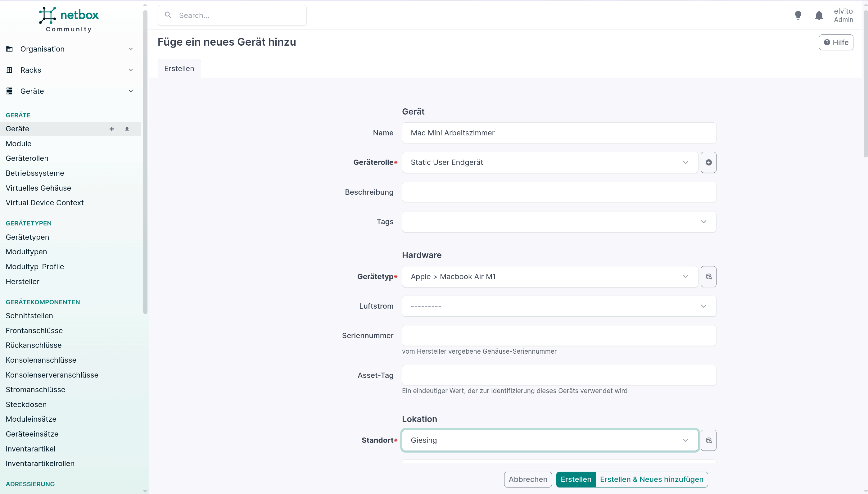Open Module in the sidebar
868x494 pixels.
19,143
